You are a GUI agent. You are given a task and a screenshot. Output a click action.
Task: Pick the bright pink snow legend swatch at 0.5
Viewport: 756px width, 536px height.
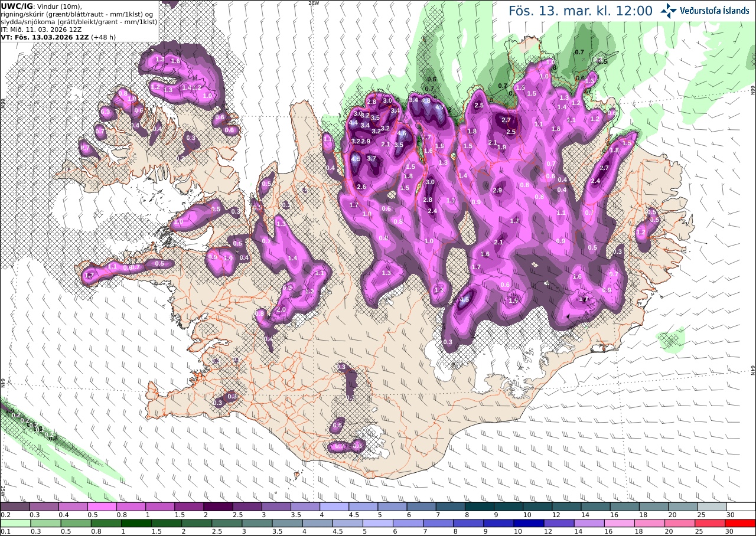(x=102, y=506)
